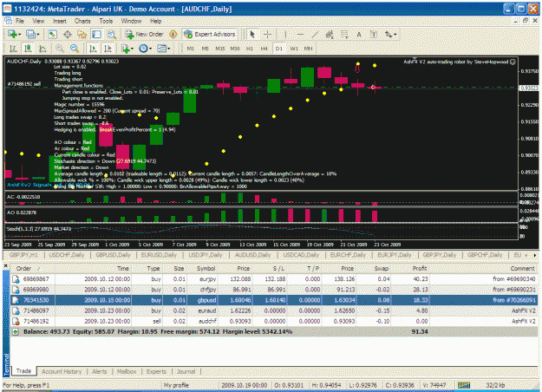Open the Account History terminal tab
Screen dimensions: 542x392
[62, 371]
